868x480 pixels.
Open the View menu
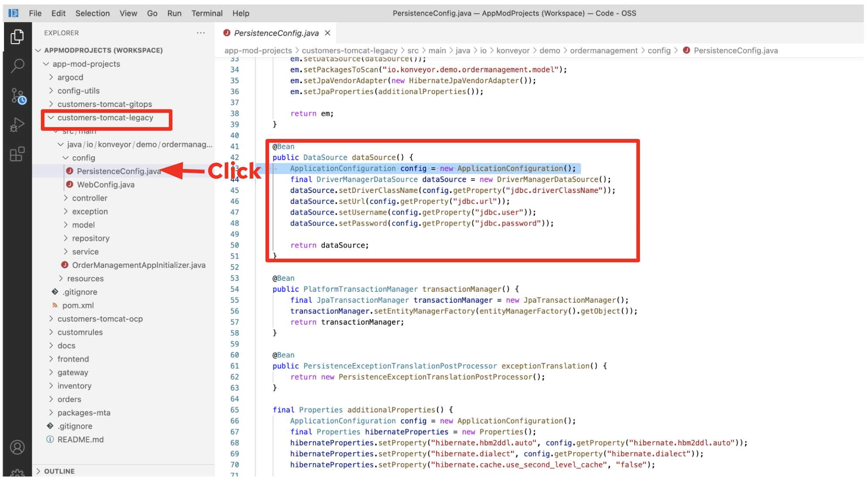point(128,13)
